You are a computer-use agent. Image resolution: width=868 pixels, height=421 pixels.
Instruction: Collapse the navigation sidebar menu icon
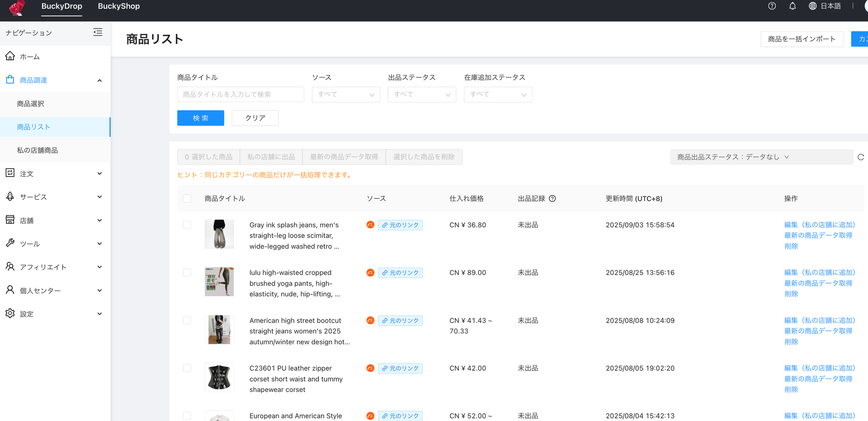pyautogui.click(x=98, y=32)
